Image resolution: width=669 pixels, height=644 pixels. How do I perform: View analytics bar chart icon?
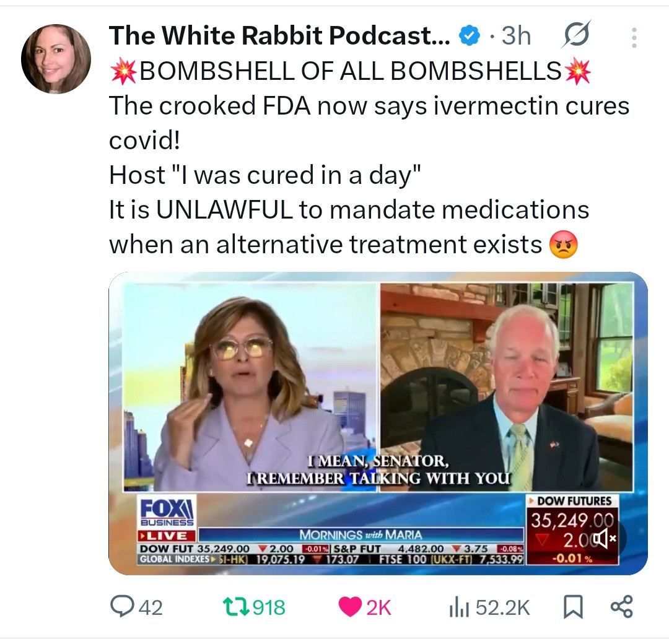[x=459, y=607]
